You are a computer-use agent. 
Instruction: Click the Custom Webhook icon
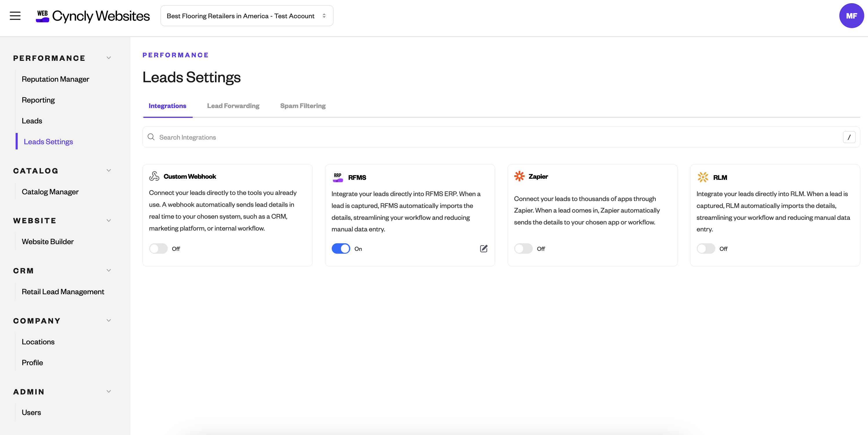pyautogui.click(x=154, y=176)
